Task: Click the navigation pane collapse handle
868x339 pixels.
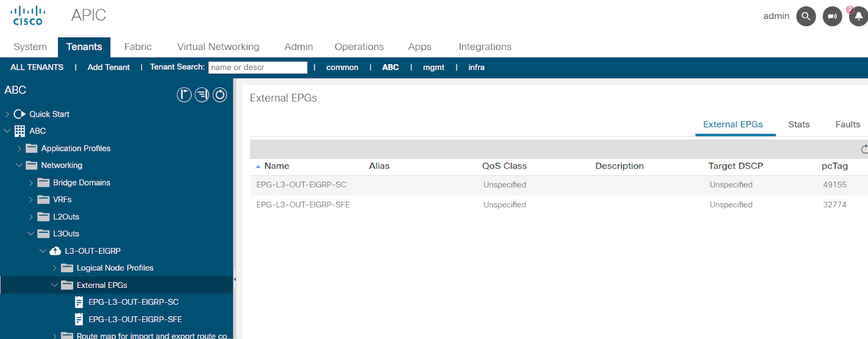Action: pyautogui.click(x=235, y=279)
